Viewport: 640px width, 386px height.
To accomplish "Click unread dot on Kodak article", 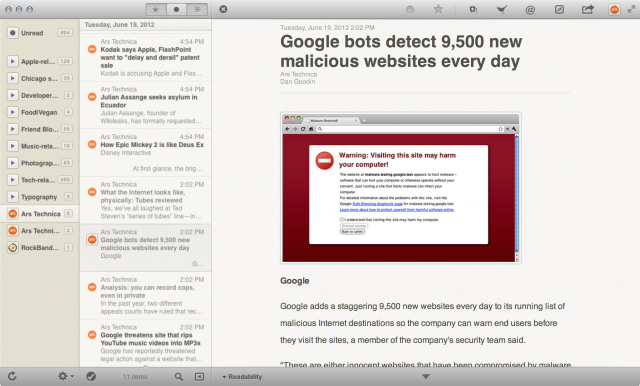I will coord(92,49).
